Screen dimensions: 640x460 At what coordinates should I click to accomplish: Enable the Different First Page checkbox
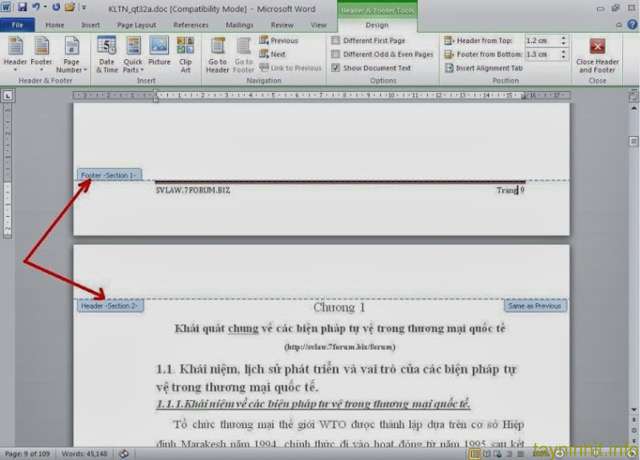[336, 41]
